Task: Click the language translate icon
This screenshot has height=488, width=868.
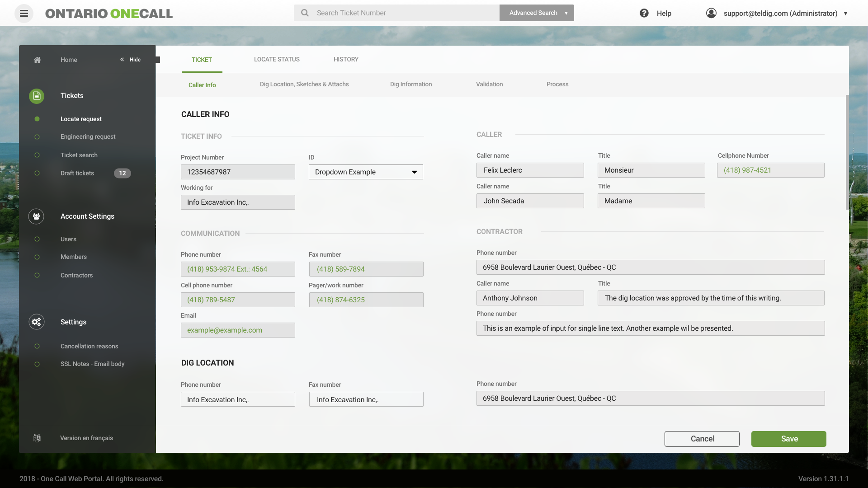Action: [x=37, y=438]
